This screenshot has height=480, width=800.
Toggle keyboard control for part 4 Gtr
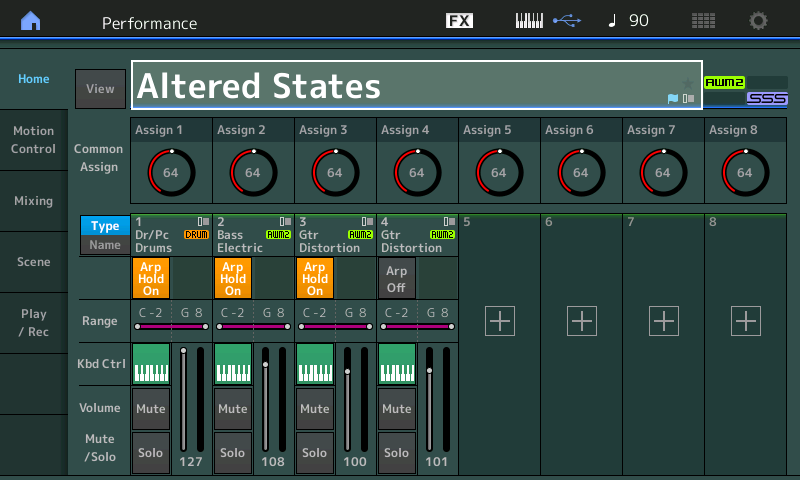coord(397,364)
